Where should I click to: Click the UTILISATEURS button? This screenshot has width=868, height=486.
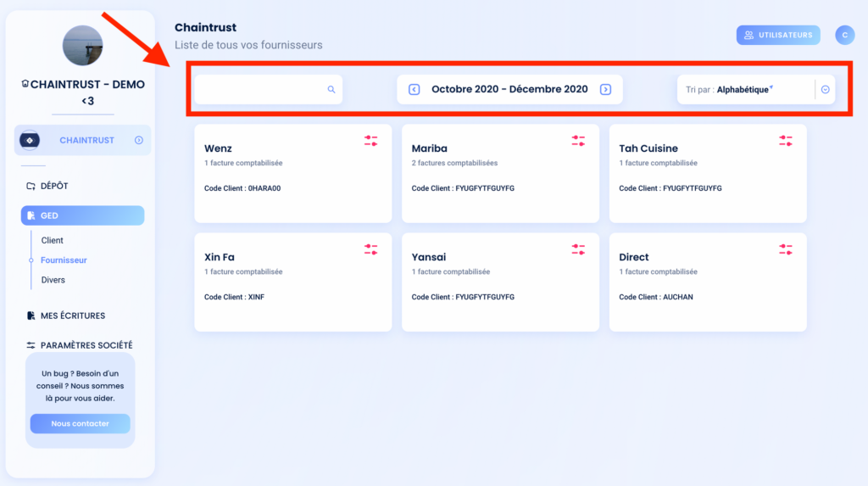click(x=778, y=35)
